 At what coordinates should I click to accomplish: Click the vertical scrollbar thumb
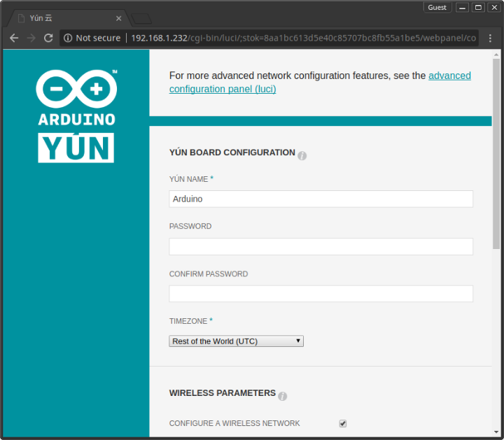tap(496, 153)
